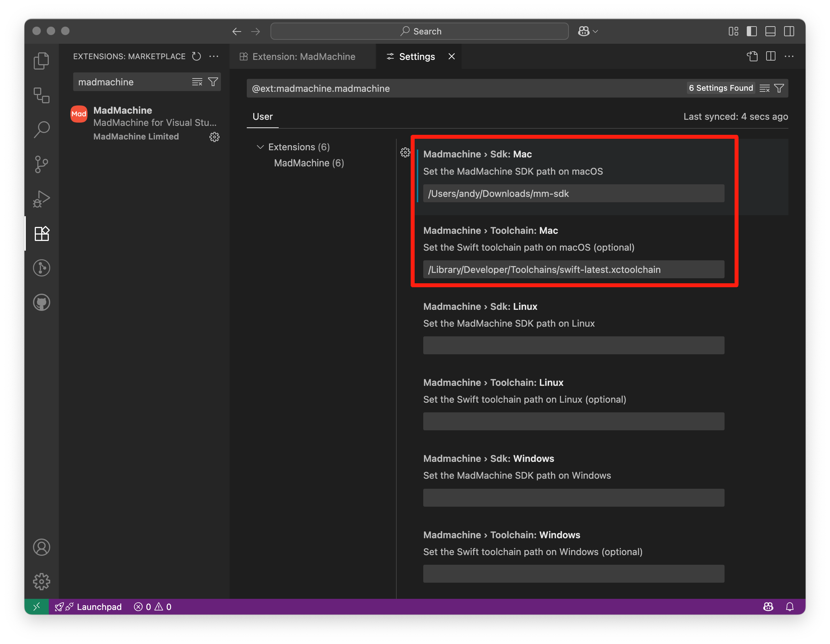The width and height of the screenshot is (830, 644).
Task: Go back with the navigation arrow
Action: tap(237, 31)
